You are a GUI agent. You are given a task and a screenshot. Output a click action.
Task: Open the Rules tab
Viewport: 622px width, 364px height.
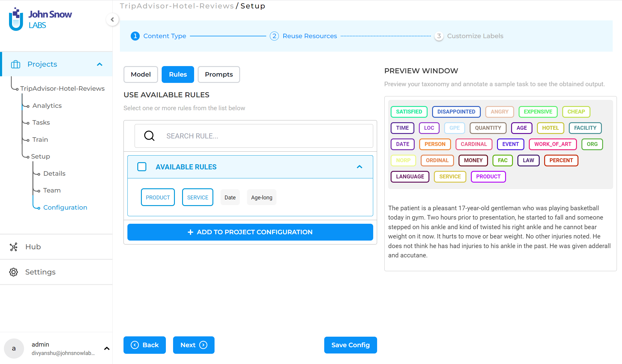pyautogui.click(x=178, y=74)
